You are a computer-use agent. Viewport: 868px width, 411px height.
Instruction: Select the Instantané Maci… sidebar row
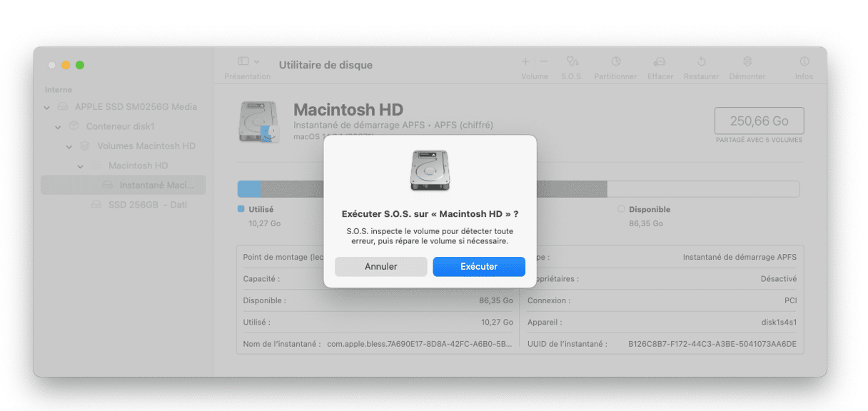[123, 186]
